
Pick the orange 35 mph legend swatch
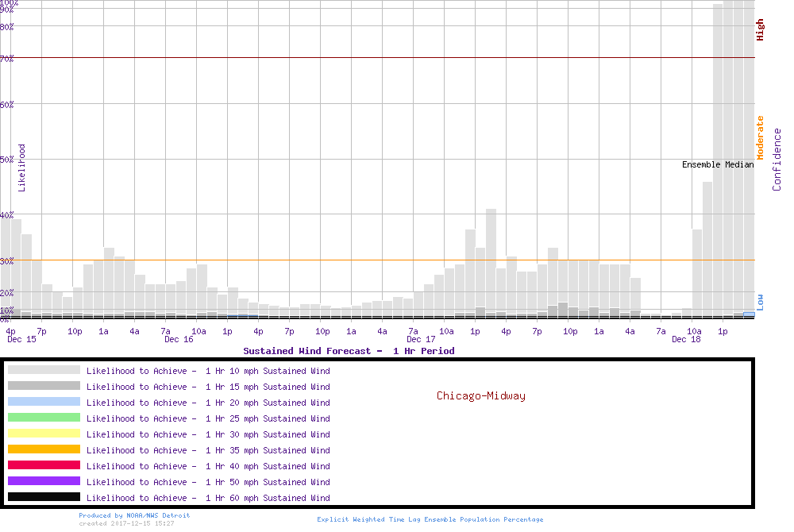coord(44,449)
